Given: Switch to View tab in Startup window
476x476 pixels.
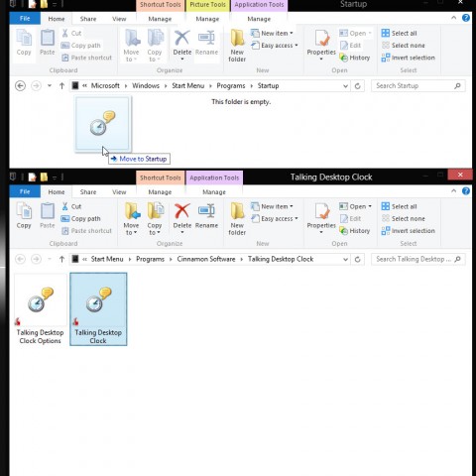Looking at the screenshot, I should pyautogui.click(x=119, y=19).
